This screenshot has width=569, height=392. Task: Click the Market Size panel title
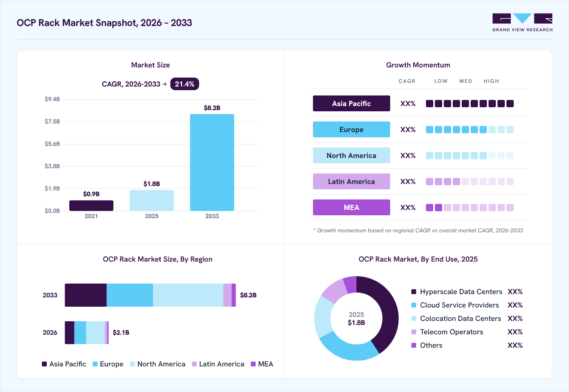coord(150,65)
